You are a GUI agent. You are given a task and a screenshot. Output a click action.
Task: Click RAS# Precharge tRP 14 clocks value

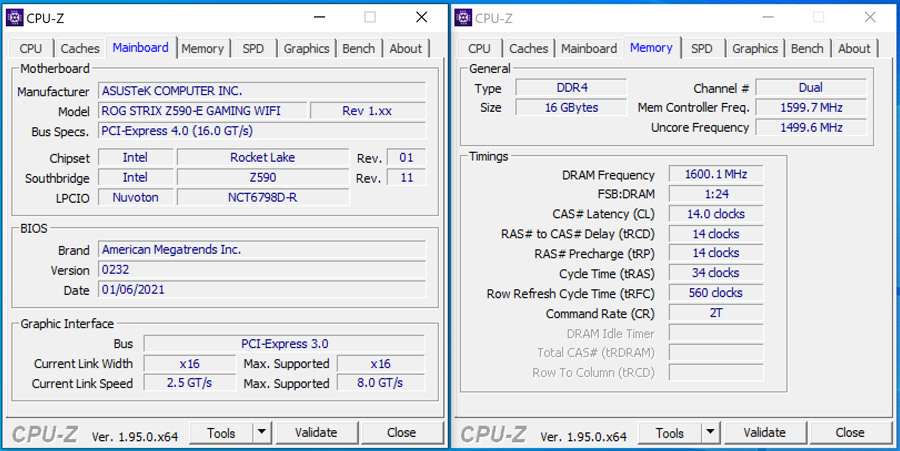tap(716, 253)
